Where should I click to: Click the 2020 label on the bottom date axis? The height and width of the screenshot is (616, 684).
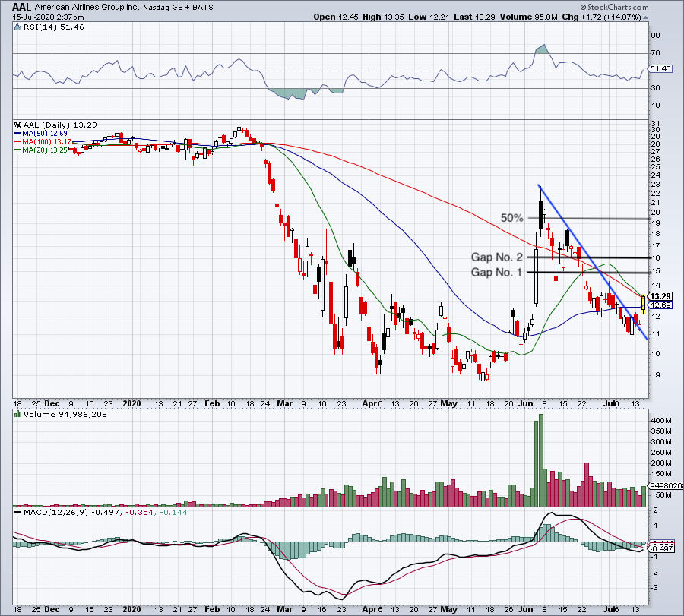click(131, 609)
